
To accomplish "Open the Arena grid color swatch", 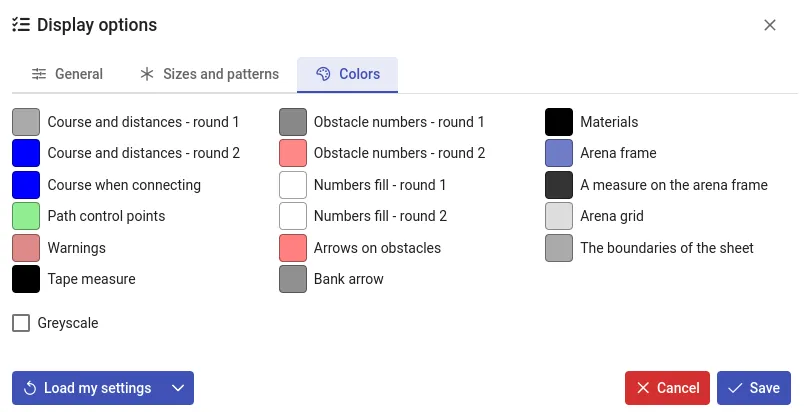I will click(x=559, y=216).
